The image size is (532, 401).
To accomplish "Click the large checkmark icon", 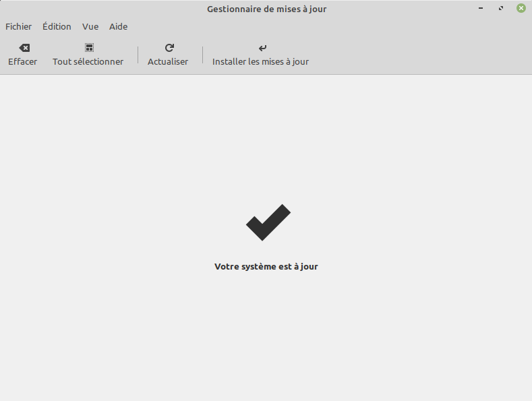I will click(268, 222).
